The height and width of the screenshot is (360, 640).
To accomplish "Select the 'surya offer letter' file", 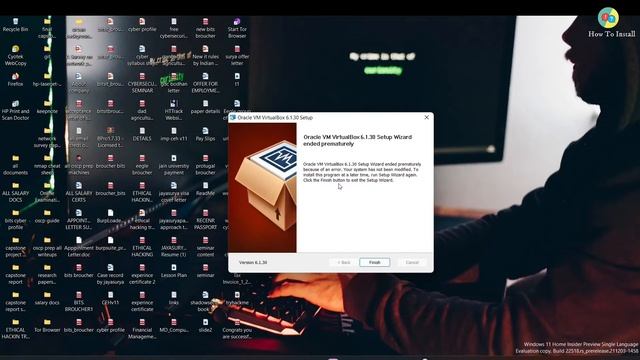I will (237, 56).
